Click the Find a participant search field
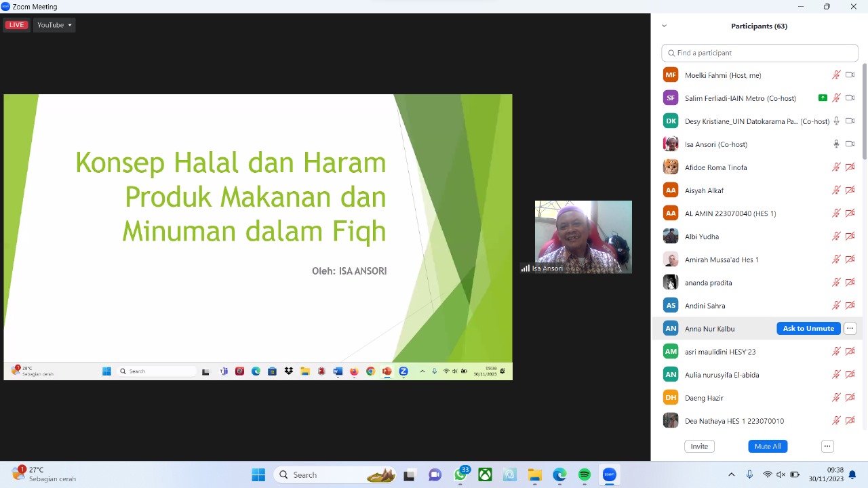This screenshot has width=868, height=488. [759, 53]
